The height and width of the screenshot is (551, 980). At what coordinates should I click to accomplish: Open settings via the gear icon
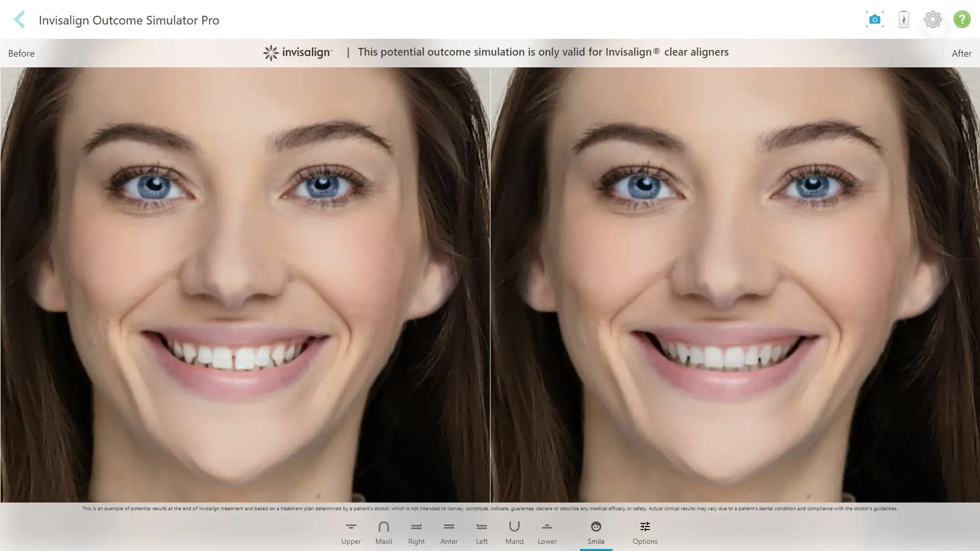click(933, 20)
